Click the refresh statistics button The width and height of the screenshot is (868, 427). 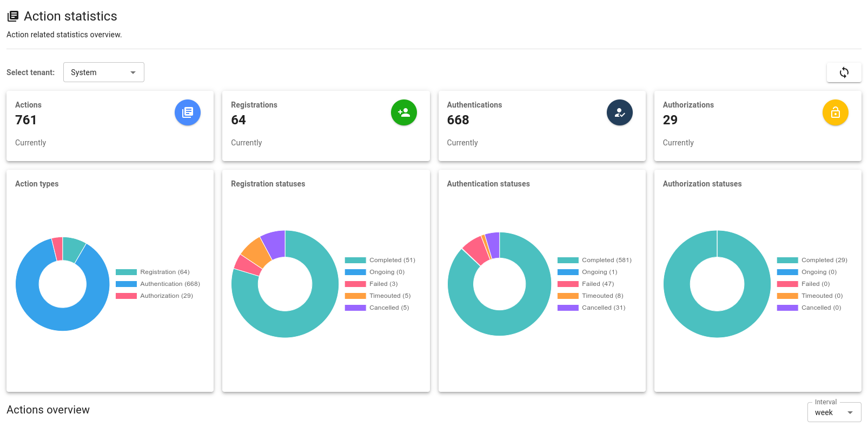tap(844, 72)
